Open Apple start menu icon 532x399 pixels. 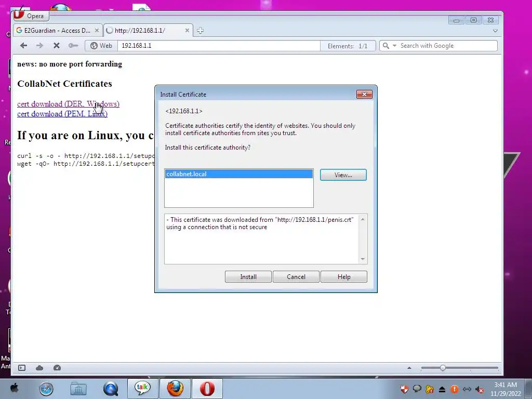tap(14, 388)
